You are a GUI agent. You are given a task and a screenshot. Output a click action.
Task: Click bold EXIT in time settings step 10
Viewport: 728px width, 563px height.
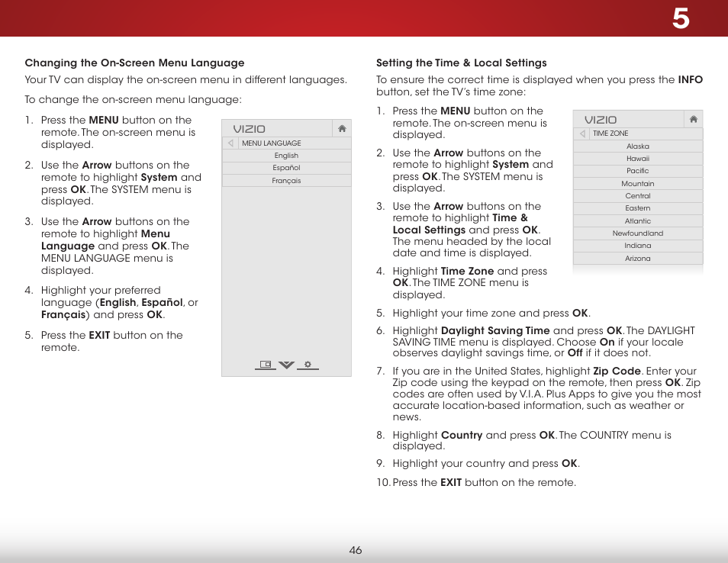tap(451, 483)
